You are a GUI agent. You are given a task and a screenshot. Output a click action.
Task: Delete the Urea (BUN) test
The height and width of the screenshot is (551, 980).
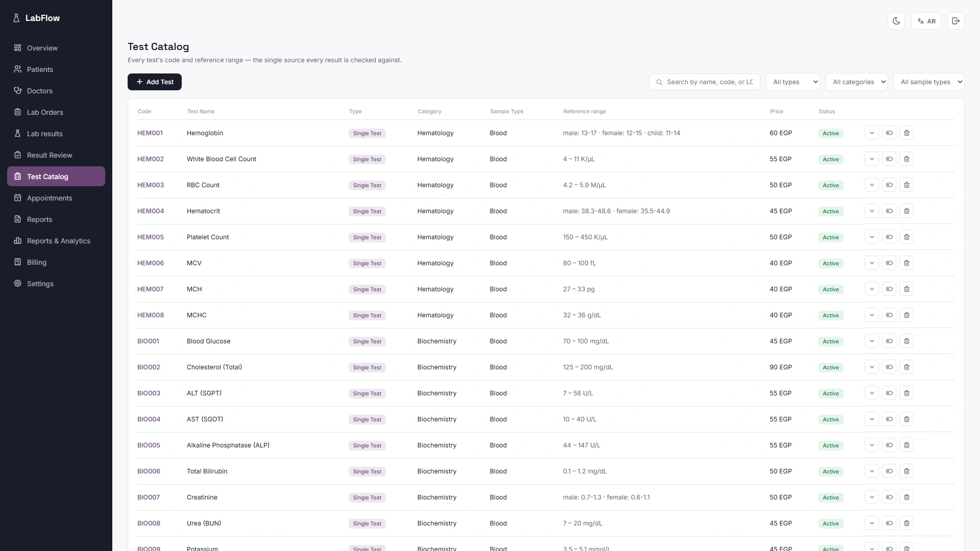tap(906, 523)
